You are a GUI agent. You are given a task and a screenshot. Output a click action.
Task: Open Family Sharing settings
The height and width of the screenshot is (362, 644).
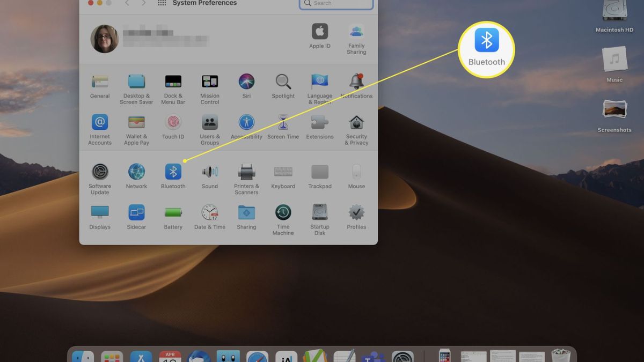[356, 31]
